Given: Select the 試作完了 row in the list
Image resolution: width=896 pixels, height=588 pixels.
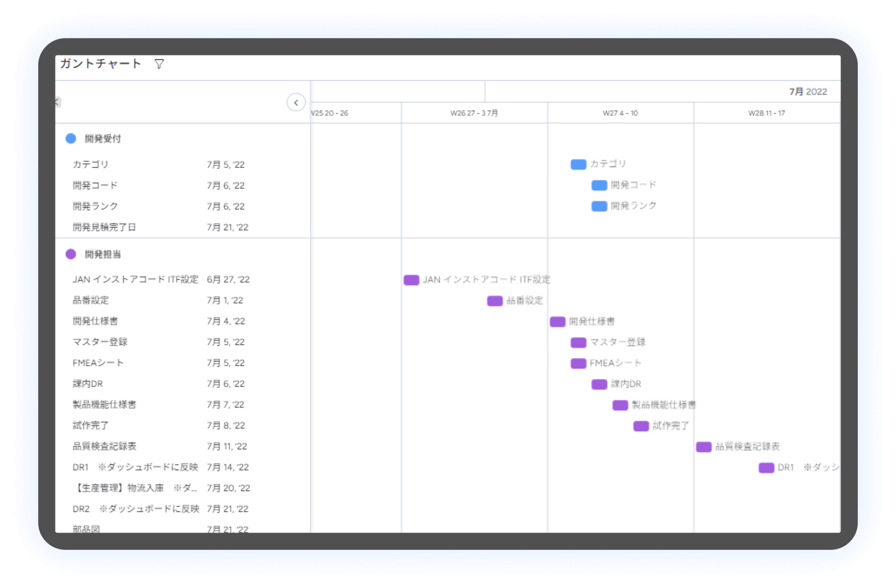Looking at the screenshot, I should (182, 425).
